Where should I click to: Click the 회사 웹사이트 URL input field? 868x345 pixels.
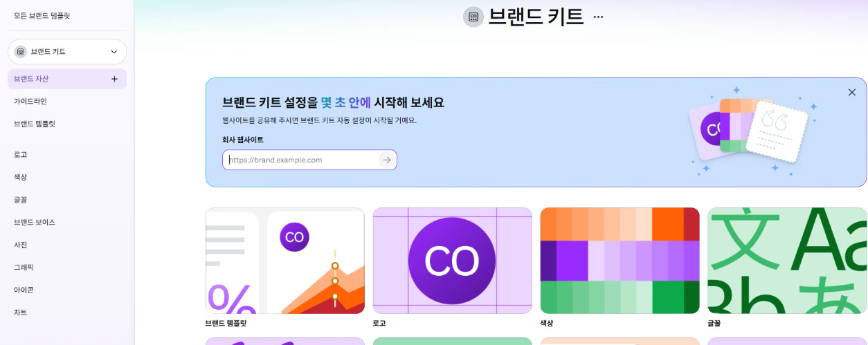[x=309, y=160]
